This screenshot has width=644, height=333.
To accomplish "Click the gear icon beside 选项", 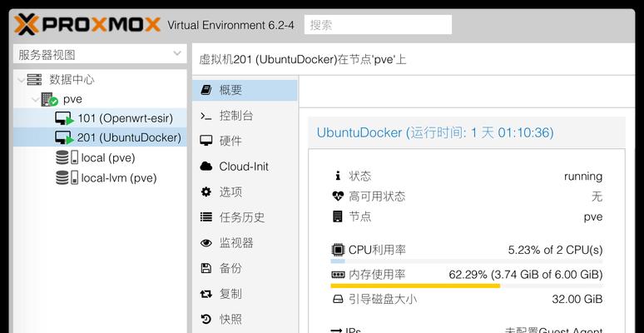I will (x=206, y=191).
